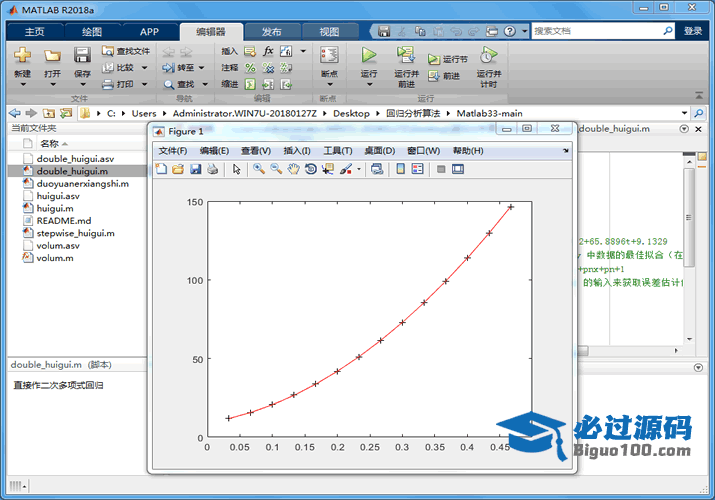Select the Pan hand tool in Figure toolbar
Viewport: 715px width, 500px height.
coord(293,169)
